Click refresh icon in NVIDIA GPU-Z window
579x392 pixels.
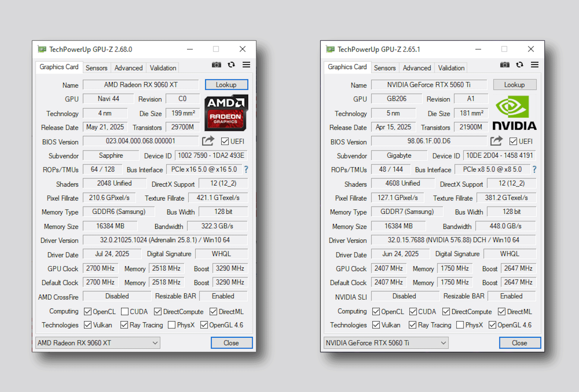(520, 65)
